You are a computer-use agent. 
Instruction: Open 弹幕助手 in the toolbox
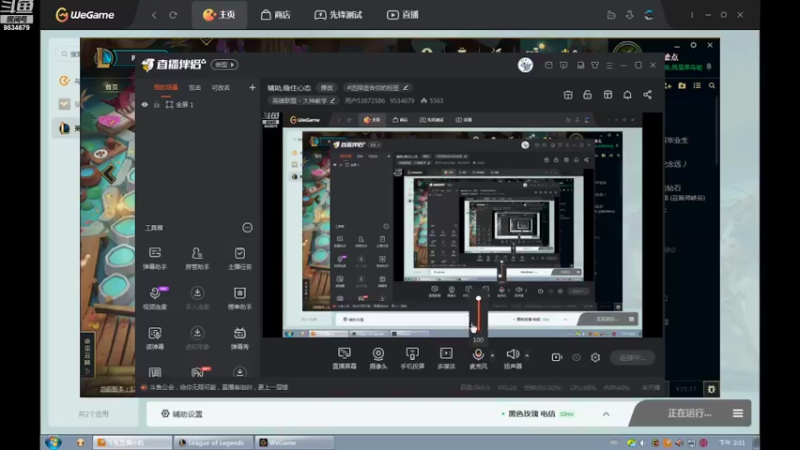[155, 258]
